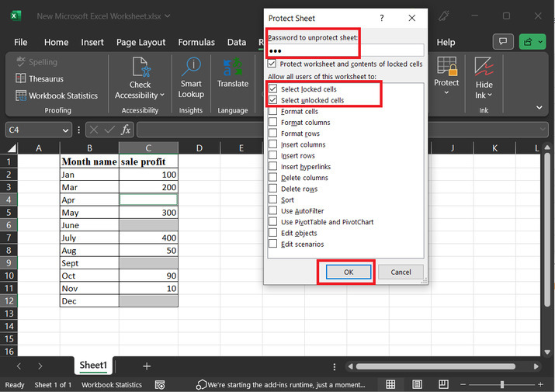Viewport: 555px width, 392px height.
Task: Expand the Protect dropdown menu
Action: coord(446,92)
